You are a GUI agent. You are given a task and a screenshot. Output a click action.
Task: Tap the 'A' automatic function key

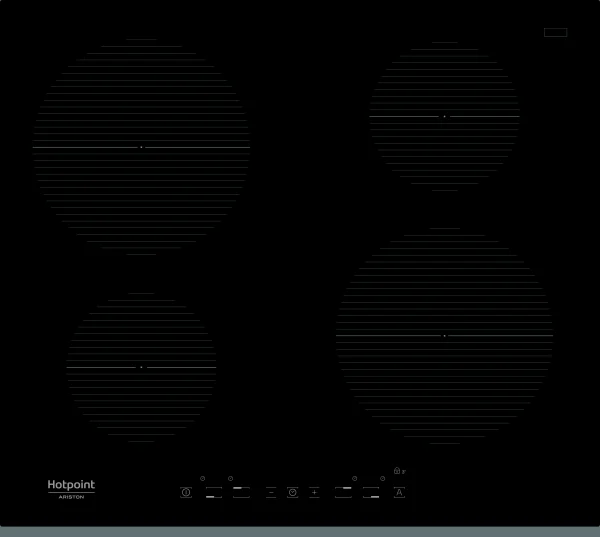click(399, 492)
